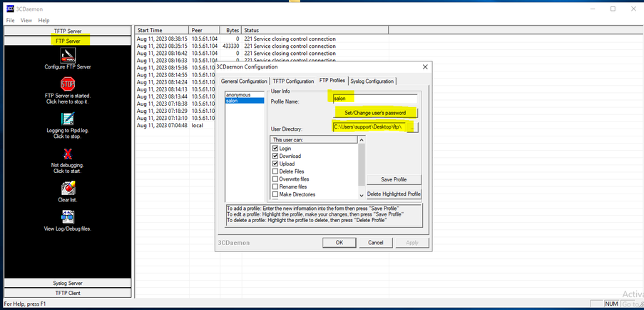Click the Profile Name input field
The height and width of the screenshot is (310, 644).
pos(375,99)
